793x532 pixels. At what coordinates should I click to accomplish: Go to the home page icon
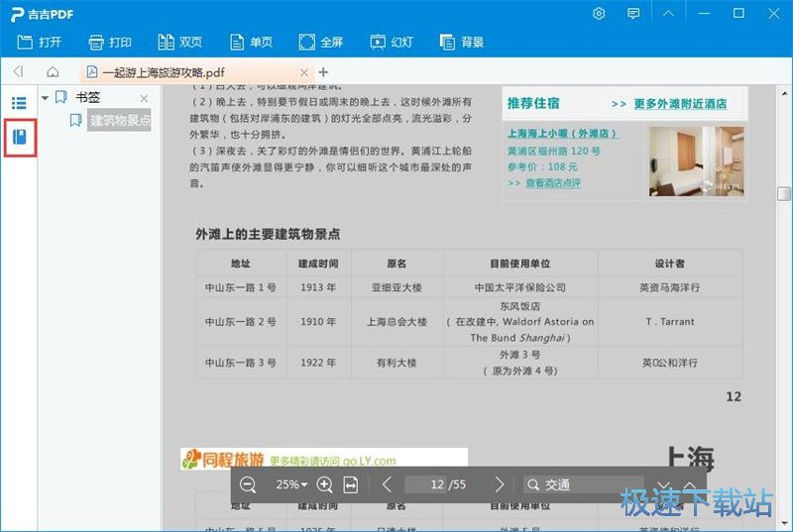pyautogui.click(x=53, y=71)
